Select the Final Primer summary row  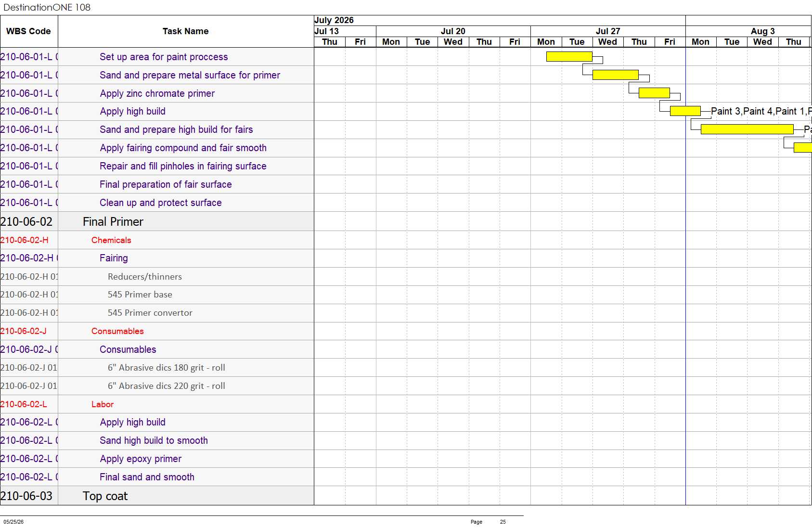(x=157, y=221)
